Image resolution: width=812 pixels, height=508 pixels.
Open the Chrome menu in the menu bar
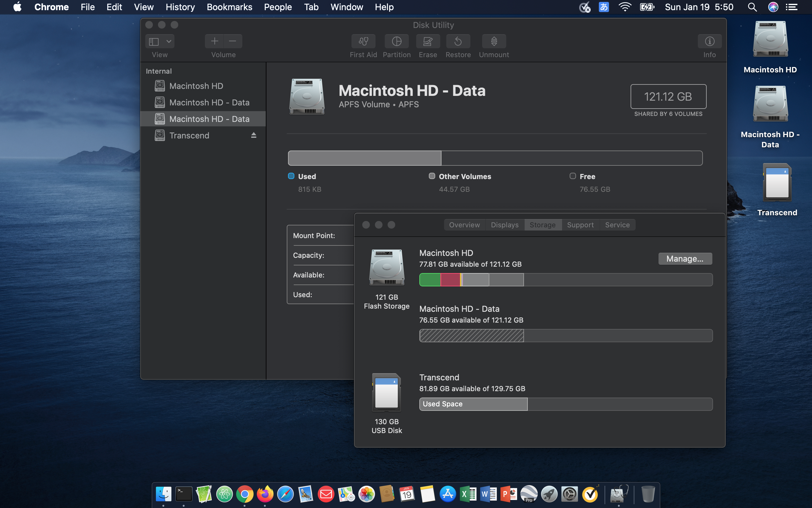pyautogui.click(x=51, y=7)
